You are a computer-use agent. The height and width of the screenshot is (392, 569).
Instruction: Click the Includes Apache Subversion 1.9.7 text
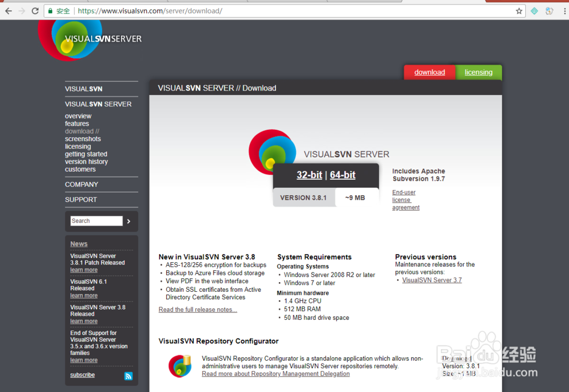(x=419, y=175)
